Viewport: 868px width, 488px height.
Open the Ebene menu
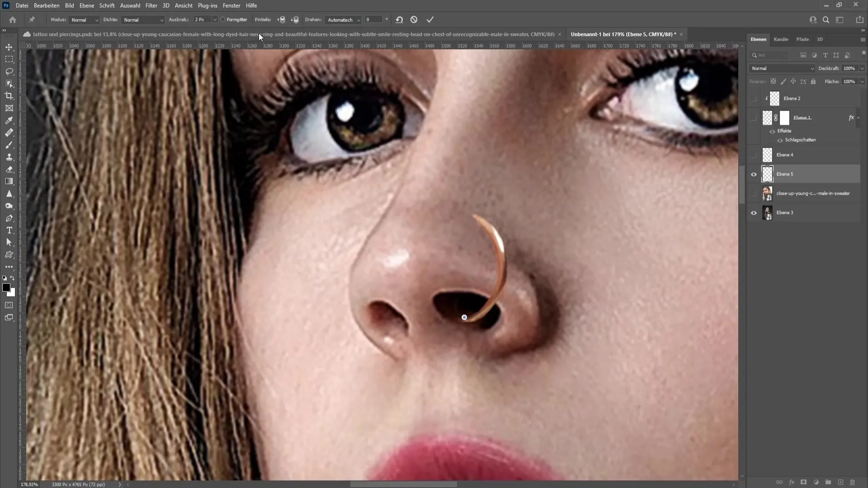coord(86,5)
